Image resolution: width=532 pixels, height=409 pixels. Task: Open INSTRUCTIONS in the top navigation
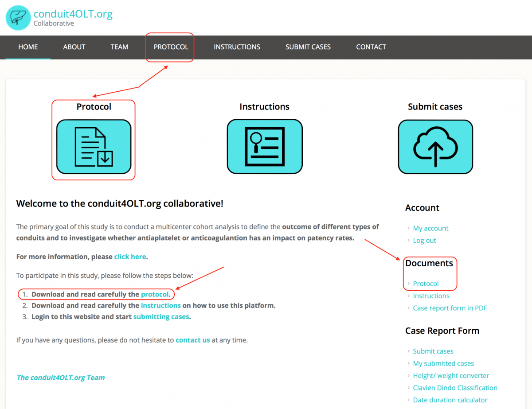237,47
